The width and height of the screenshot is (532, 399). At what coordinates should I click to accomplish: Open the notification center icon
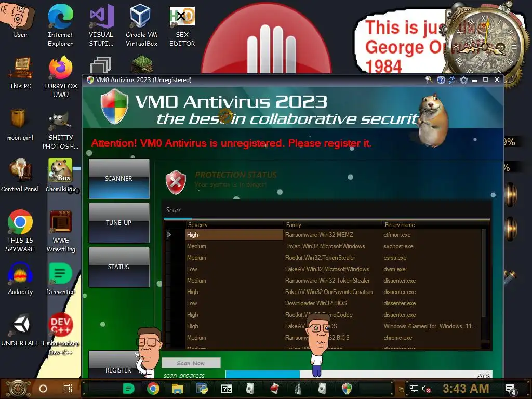pyautogui.click(x=510, y=389)
